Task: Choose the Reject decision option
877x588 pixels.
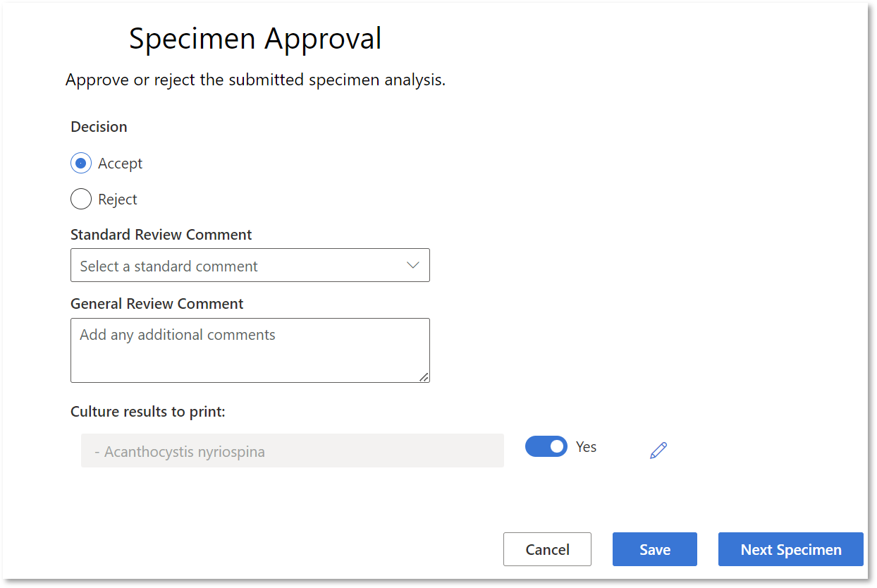Action: (x=81, y=200)
